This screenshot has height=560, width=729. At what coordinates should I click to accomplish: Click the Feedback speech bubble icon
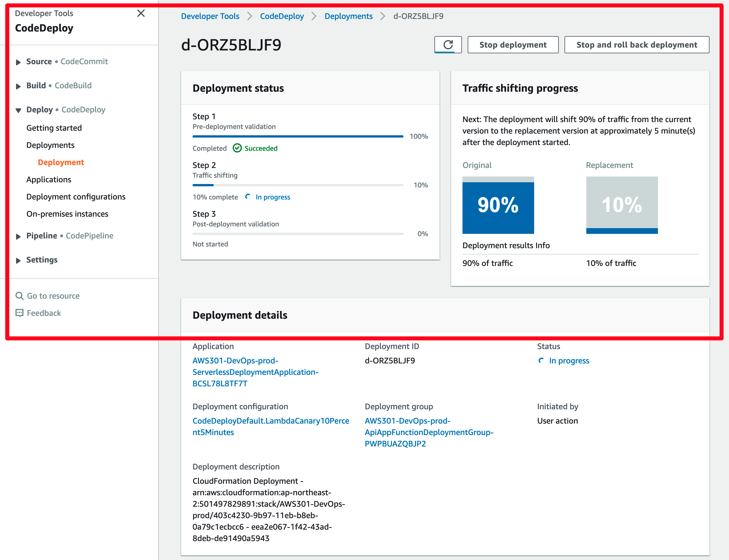[x=19, y=313]
